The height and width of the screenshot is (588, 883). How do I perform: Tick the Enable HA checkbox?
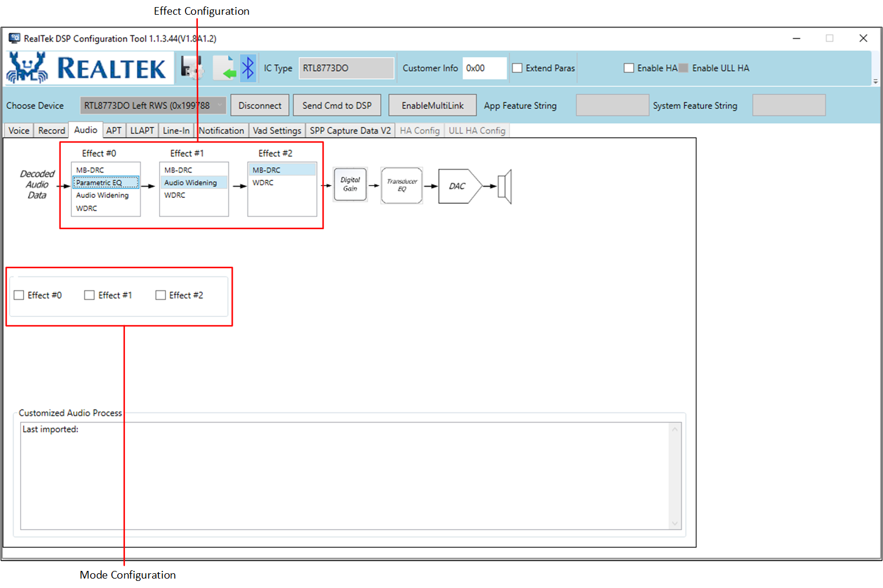pyautogui.click(x=629, y=68)
